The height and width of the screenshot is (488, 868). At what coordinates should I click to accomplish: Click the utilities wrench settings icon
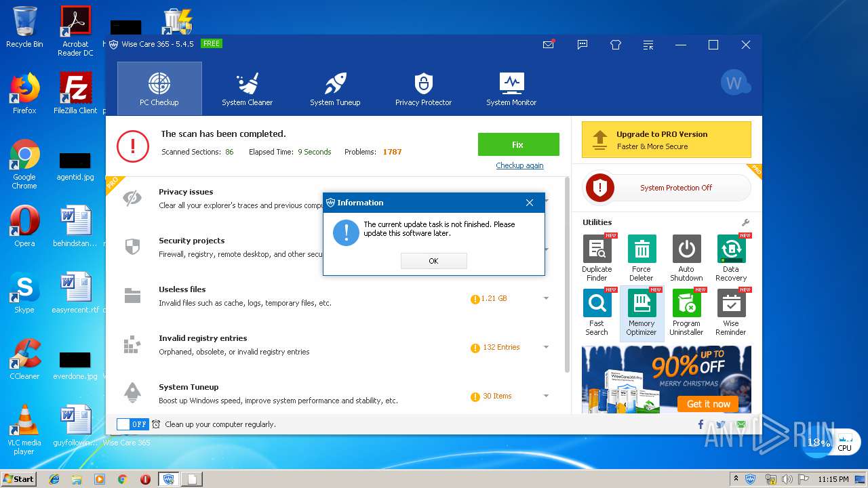tap(745, 222)
